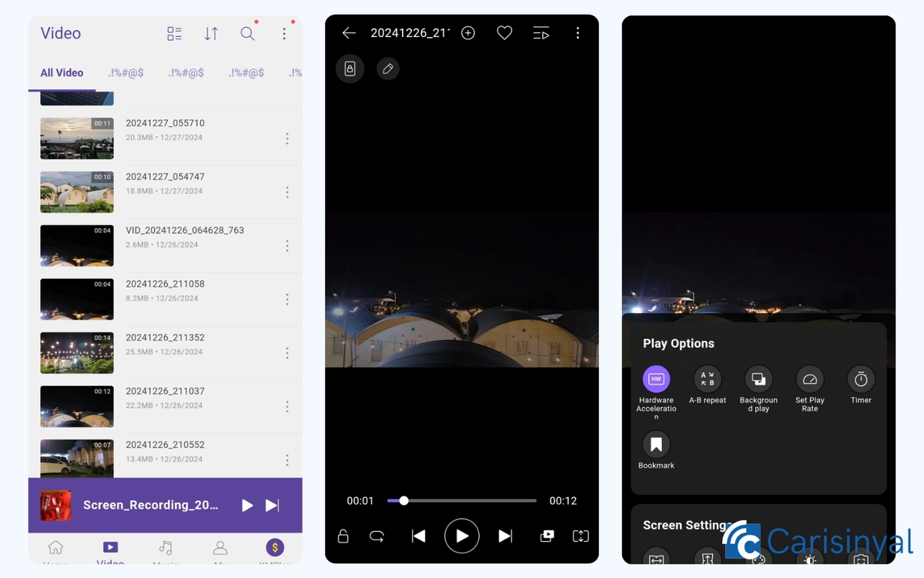Open the sort order icon in Video header
The image size is (924, 578).
click(211, 33)
